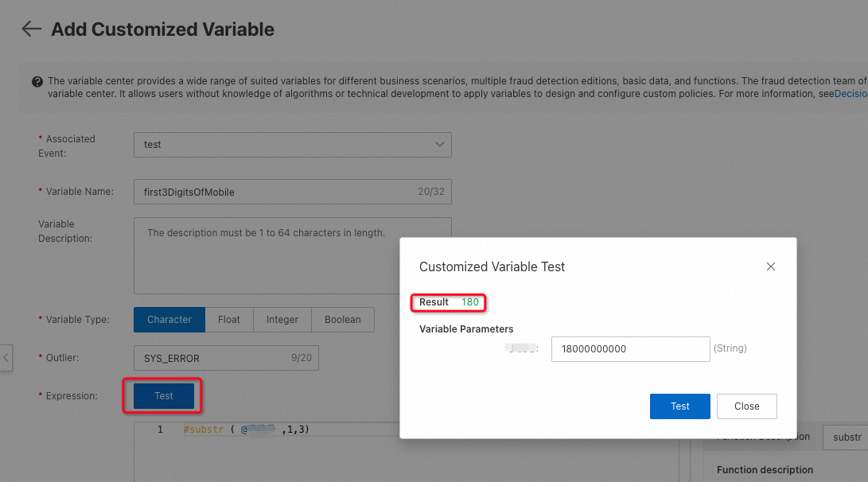868x482 pixels.
Task: Close the Customized Variable Test dialog with the X
Action: [771, 266]
